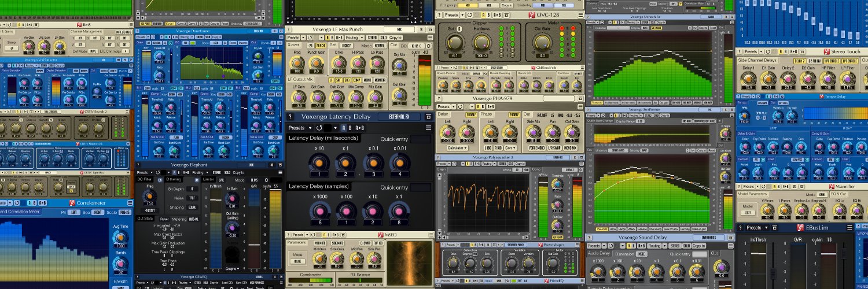Enable Delay section in PHA-979
Viewport: 868px width, 289px height.
(x=471, y=115)
